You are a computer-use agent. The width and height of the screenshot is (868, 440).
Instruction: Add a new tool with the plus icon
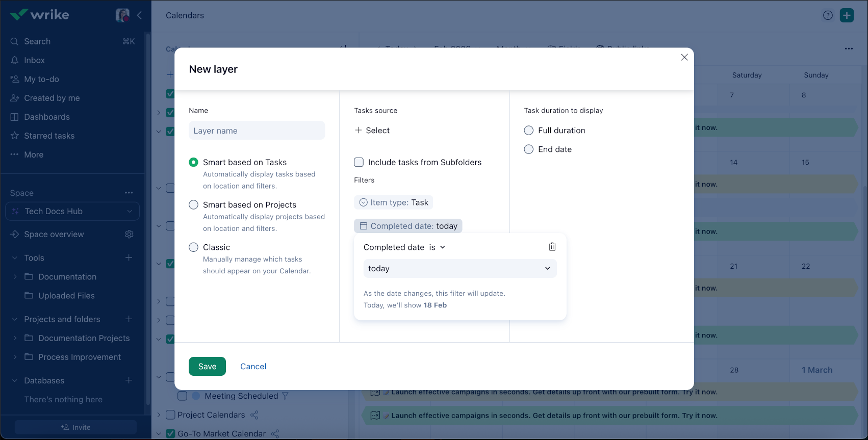tap(129, 257)
